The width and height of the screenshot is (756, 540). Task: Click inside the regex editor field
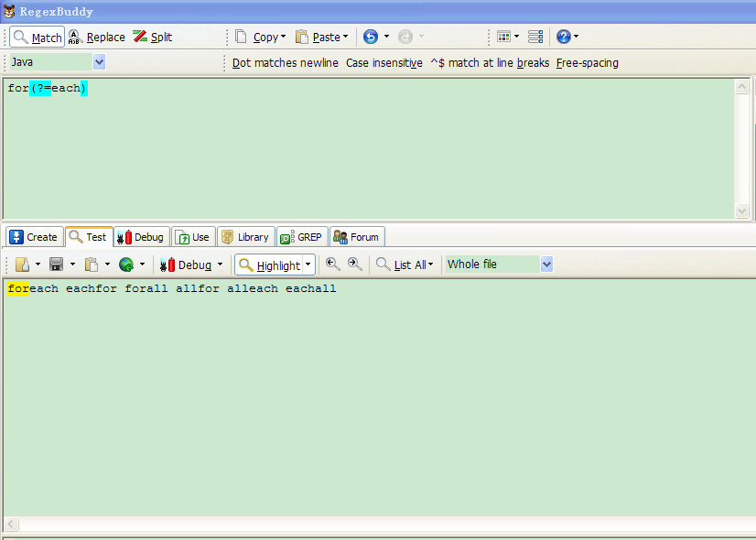click(369, 149)
